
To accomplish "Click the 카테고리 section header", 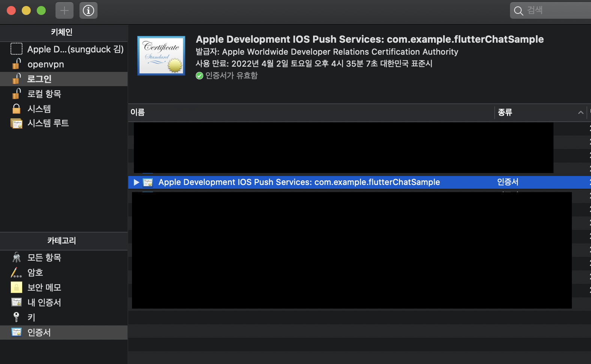I will click(x=61, y=241).
